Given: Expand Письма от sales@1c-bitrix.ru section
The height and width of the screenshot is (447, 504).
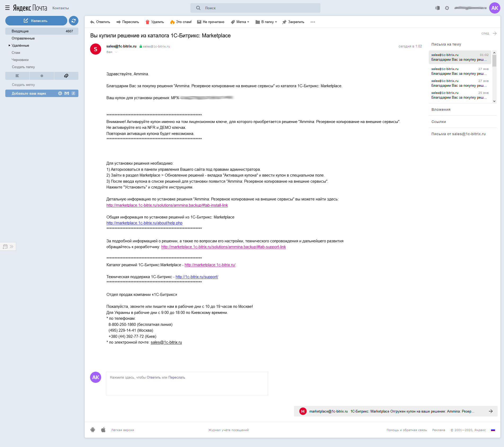Looking at the screenshot, I should [458, 134].
